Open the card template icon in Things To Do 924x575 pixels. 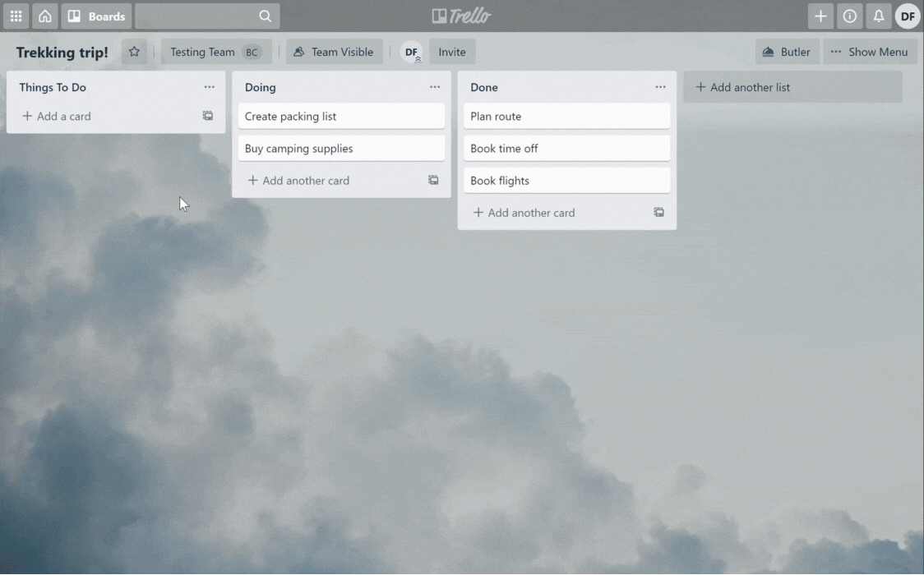[x=207, y=116]
